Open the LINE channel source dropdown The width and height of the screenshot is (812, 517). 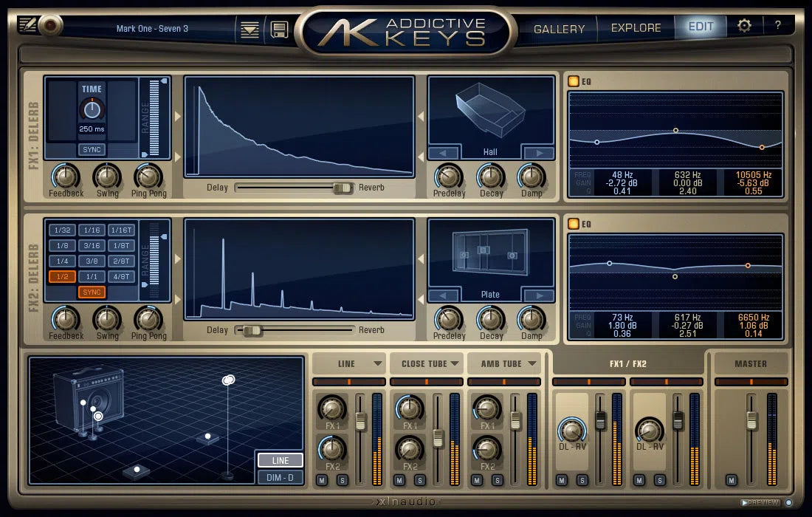348,363
